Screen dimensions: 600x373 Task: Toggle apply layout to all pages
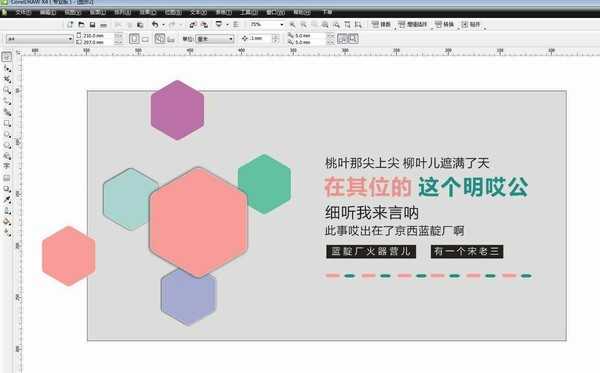point(160,39)
